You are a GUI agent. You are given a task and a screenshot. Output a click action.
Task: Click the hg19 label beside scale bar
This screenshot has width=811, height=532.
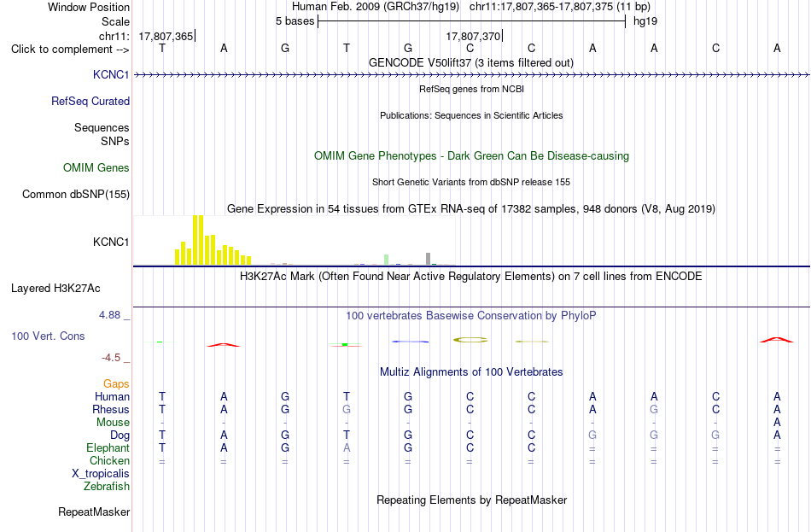click(x=645, y=21)
